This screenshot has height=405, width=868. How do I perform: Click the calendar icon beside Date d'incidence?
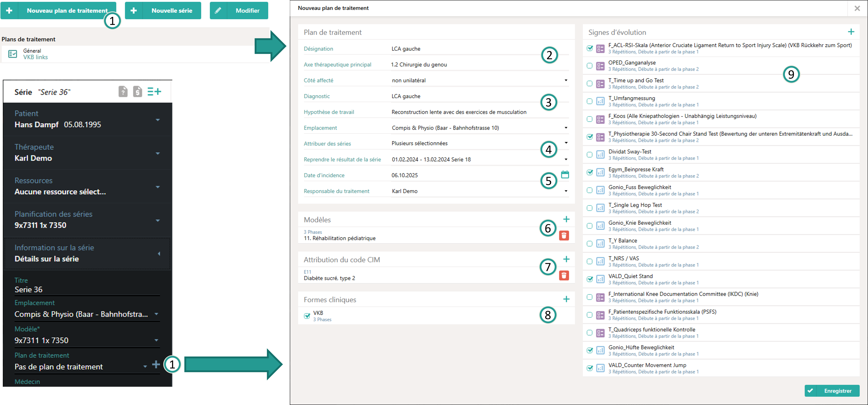pos(565,174)
